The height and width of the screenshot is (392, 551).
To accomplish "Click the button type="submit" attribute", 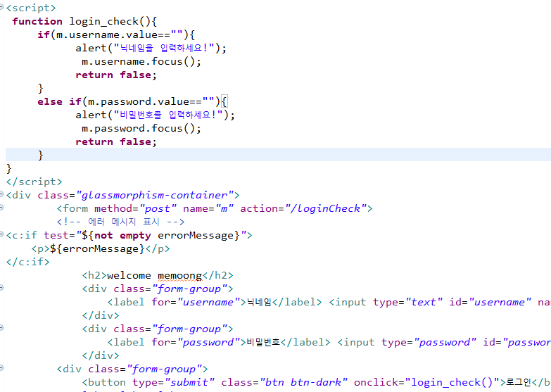I will [x=173, y=382].
